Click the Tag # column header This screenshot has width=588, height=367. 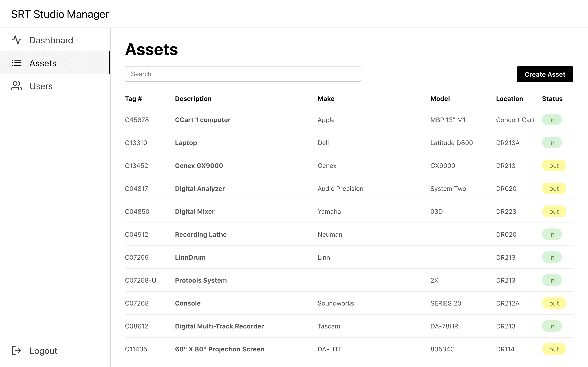pos(133,99)
